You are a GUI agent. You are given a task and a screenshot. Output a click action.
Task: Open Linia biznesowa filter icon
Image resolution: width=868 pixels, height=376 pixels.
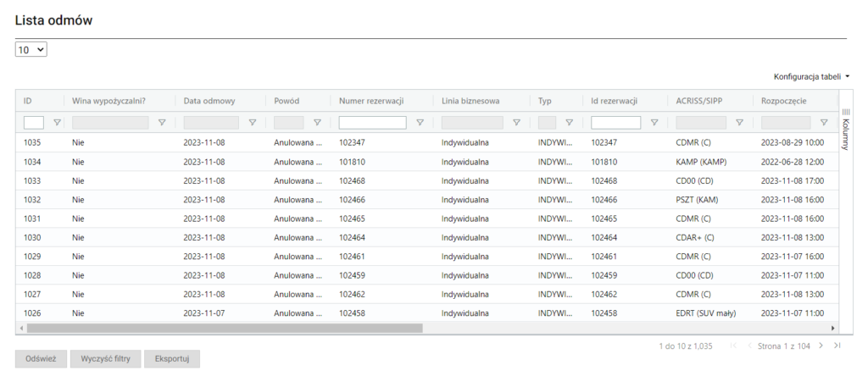click(516, 123)
